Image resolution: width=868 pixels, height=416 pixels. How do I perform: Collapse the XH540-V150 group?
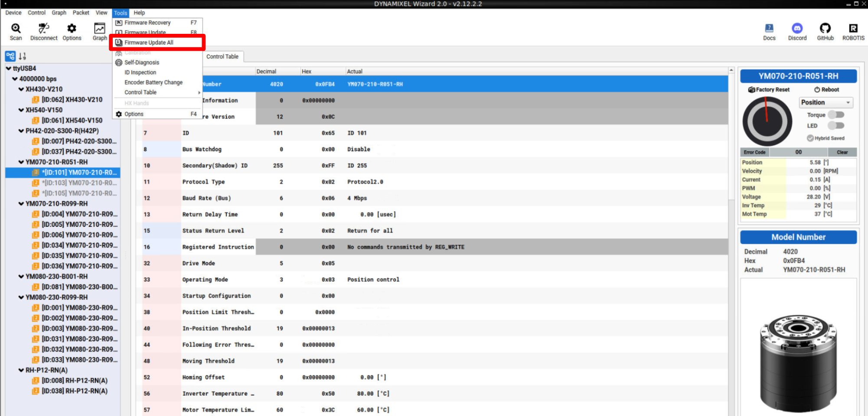21,110
